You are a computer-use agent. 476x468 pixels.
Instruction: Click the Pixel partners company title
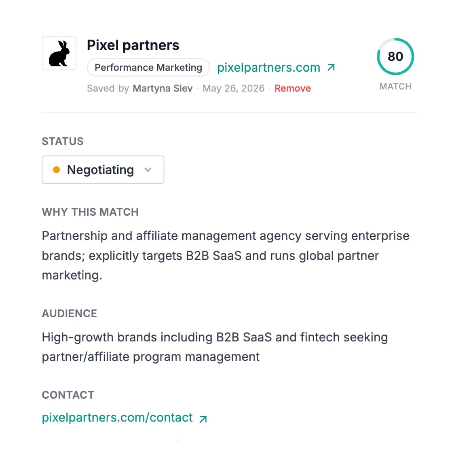133,45
